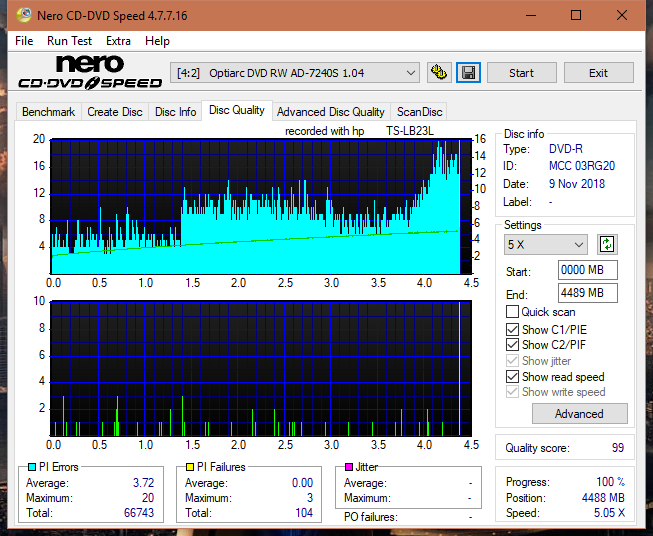Click the Nero CD-DVD Speed title bar icon
The image size is (653, 536).
(x=23, y=15)
